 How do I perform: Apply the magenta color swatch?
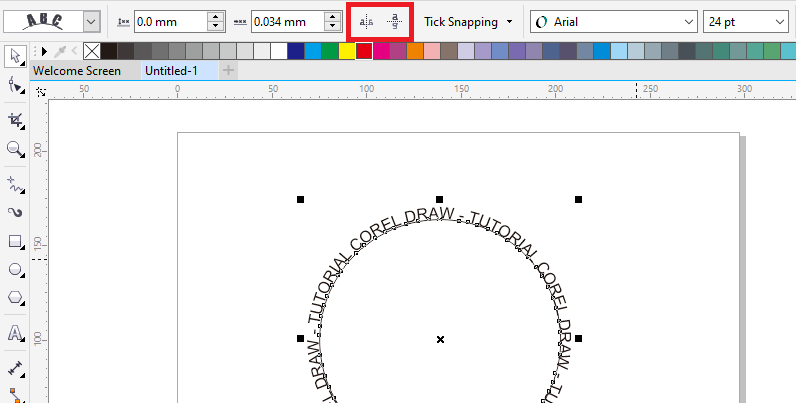pyautogui.click(x=381, y=51)
